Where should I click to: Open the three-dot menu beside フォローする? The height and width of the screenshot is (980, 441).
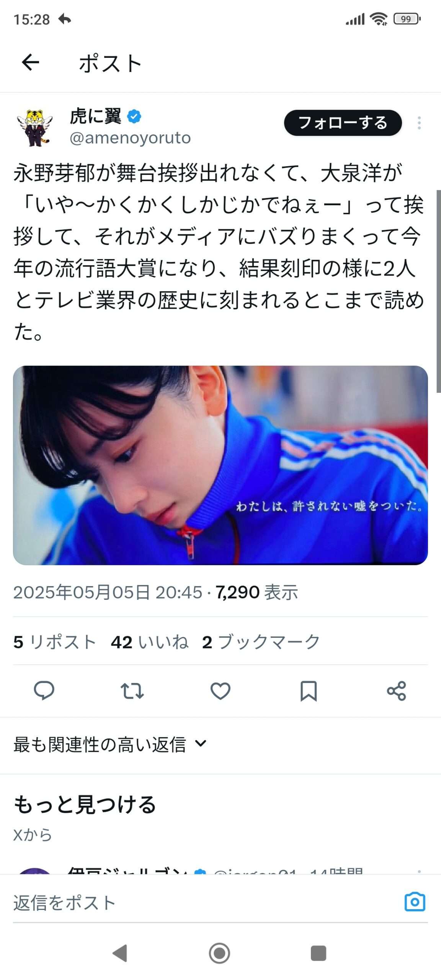pyautogui.click(x=419, y=123)
